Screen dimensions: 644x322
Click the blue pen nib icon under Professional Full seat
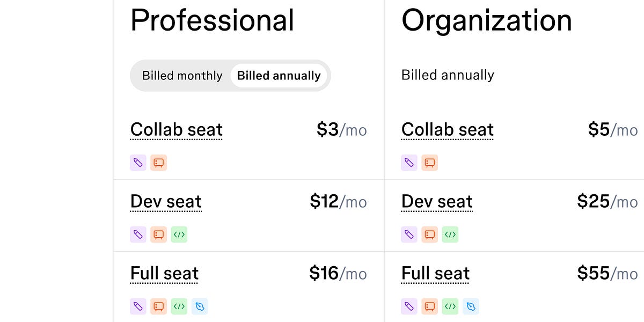click(200, 306)
